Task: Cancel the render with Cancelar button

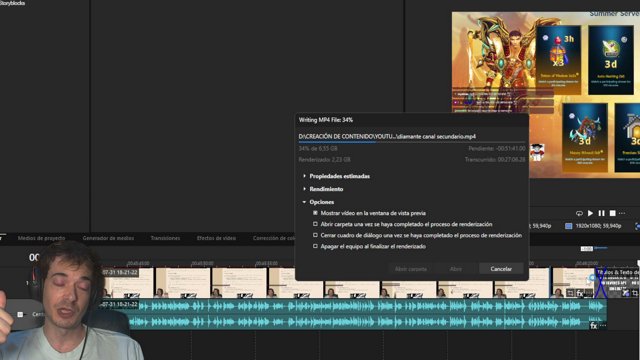Action: [x=501, y=269]
